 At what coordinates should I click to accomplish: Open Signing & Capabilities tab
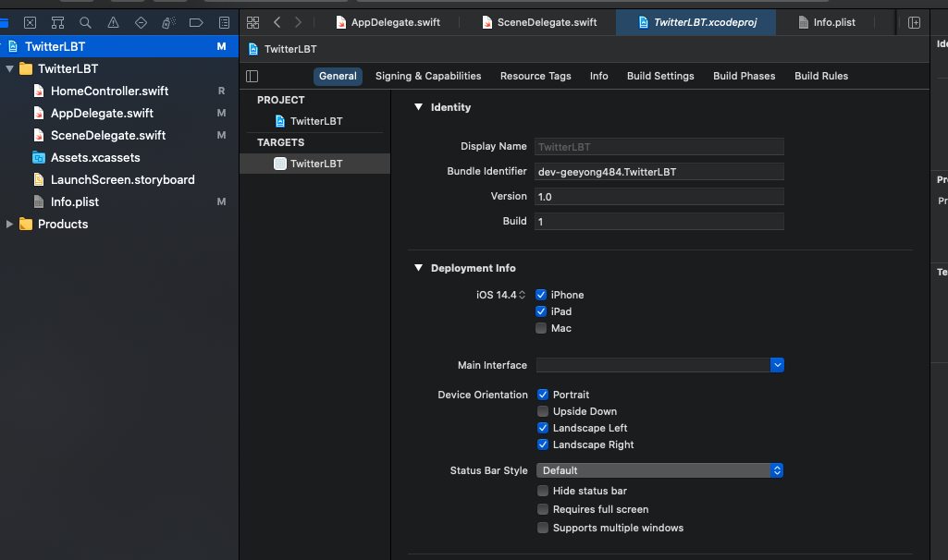[x=428, y=76]
